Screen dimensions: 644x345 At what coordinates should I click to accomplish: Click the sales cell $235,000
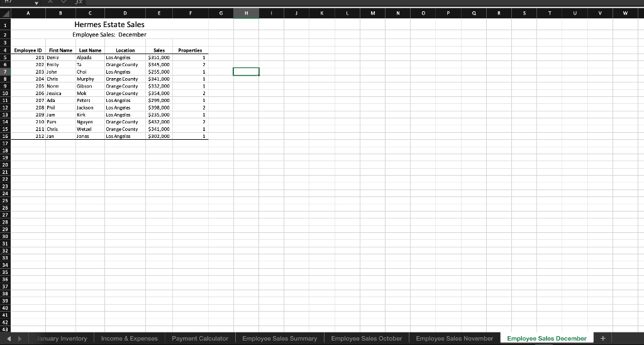[x=159, y=115]
